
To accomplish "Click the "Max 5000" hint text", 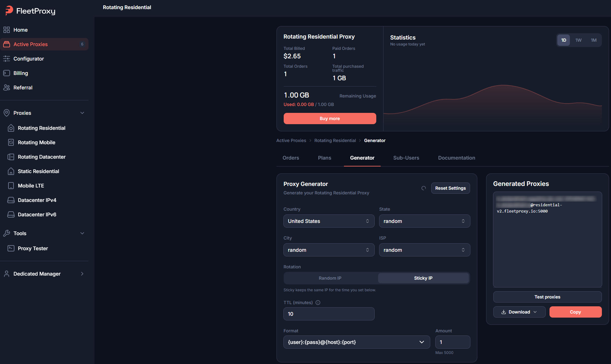I will 444,353.
